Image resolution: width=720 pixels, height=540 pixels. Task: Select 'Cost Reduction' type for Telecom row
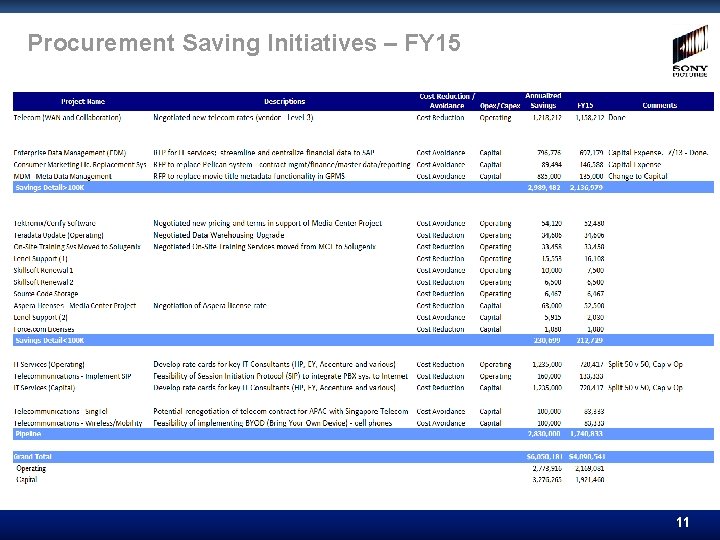coord(440,118)
